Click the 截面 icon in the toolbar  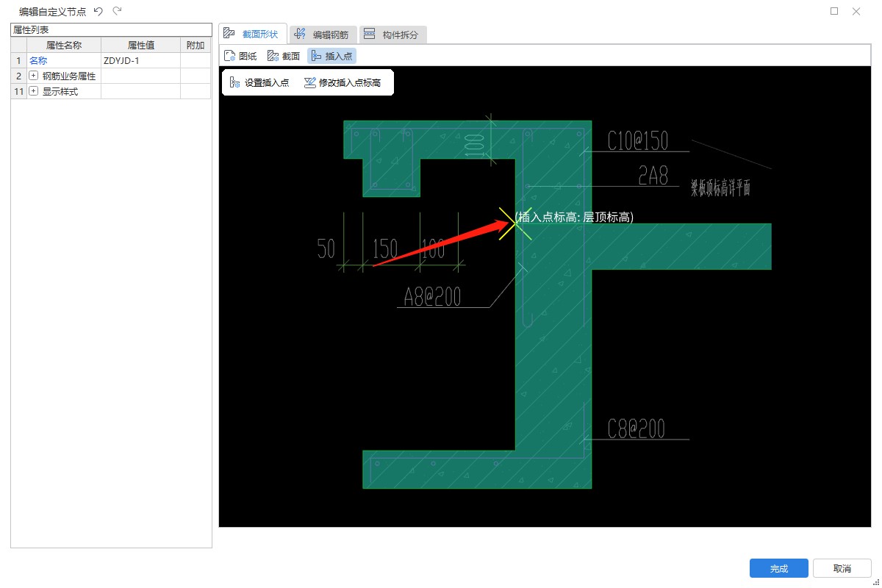click(x=273, y=56)
